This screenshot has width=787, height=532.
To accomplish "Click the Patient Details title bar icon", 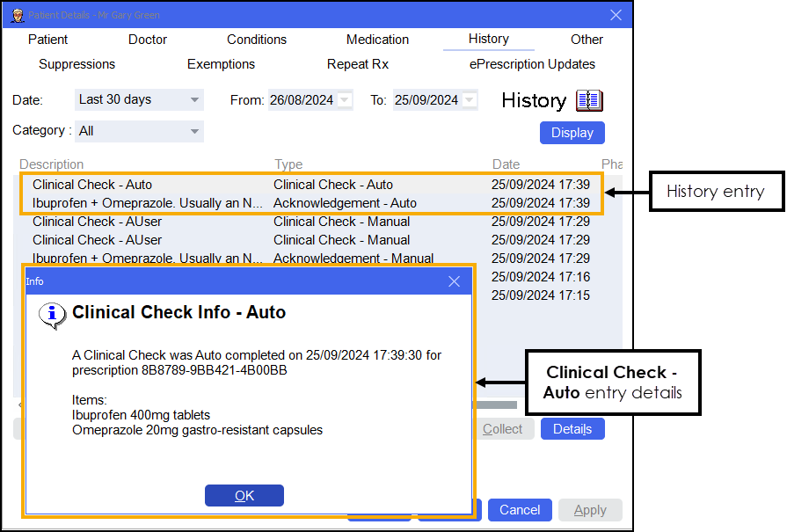I will pyautogui.click(x=17, y=15).
